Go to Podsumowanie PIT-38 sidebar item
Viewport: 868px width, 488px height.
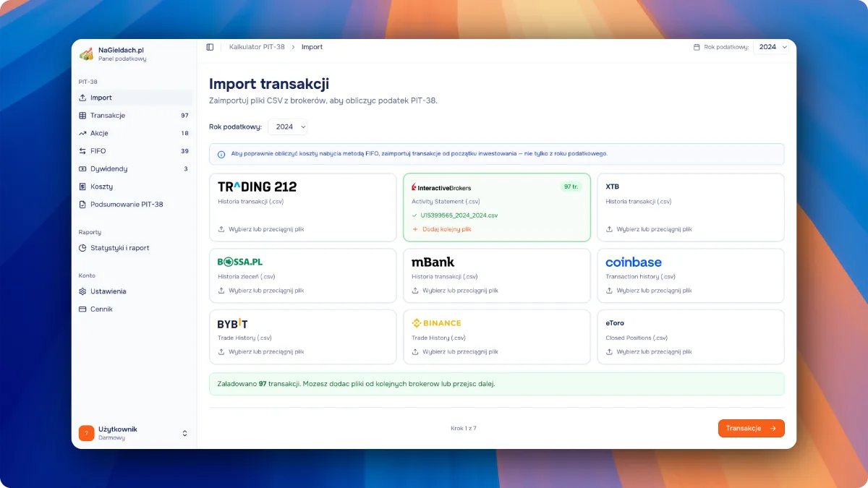point(127,205)
